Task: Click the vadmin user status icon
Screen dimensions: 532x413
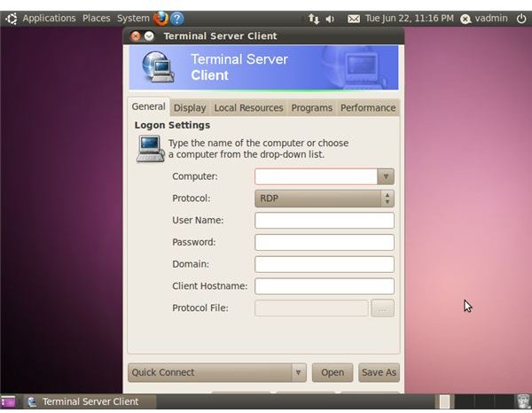Action: coord(465,19)
